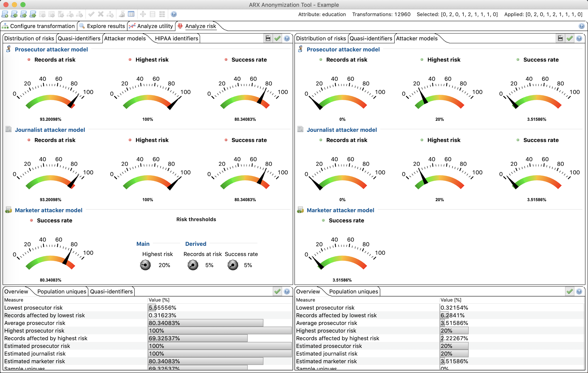
Task: Open the HIPAA identifiers tab
Action: (176, 38)
